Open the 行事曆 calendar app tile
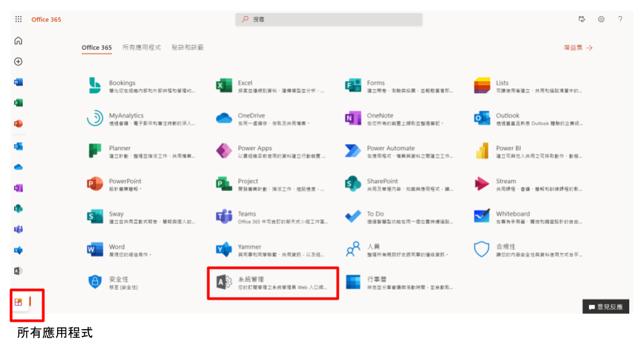Screen dimensions: 644x362 pyautogui.click(x=398, y=282)
